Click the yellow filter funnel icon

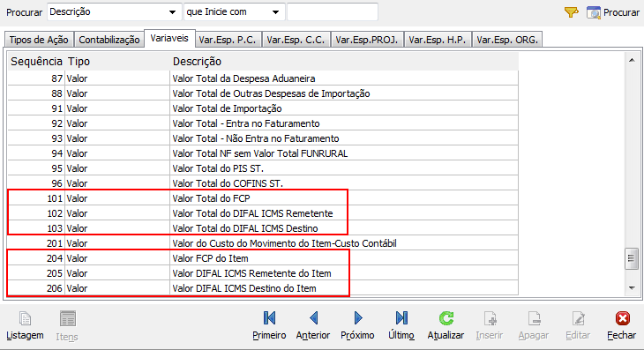pos(572,12)
